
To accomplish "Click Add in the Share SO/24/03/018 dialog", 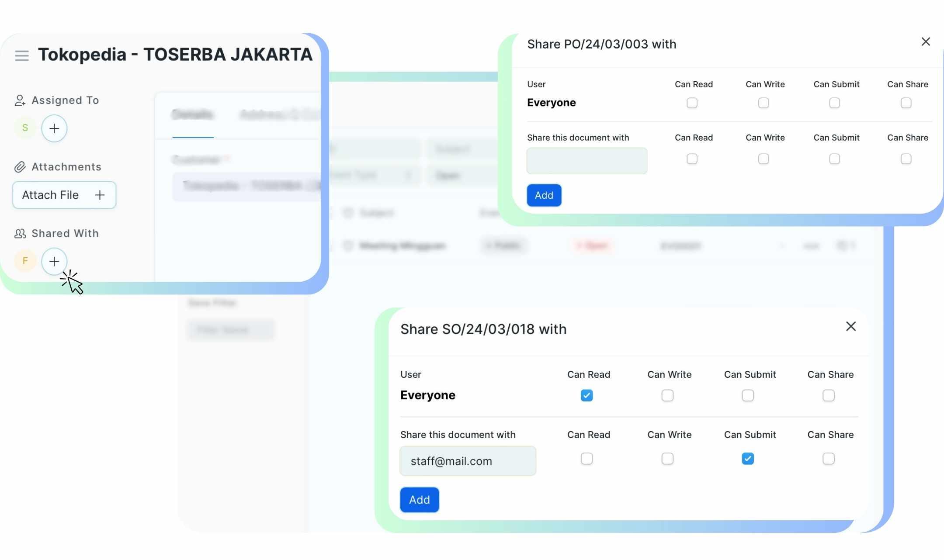I will point(419,499).
